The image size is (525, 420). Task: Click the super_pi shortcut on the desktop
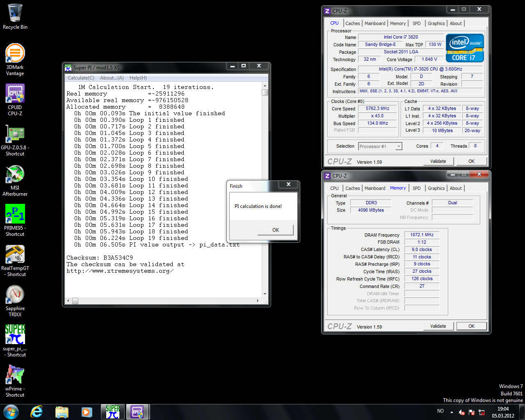[x=15, y=341]
